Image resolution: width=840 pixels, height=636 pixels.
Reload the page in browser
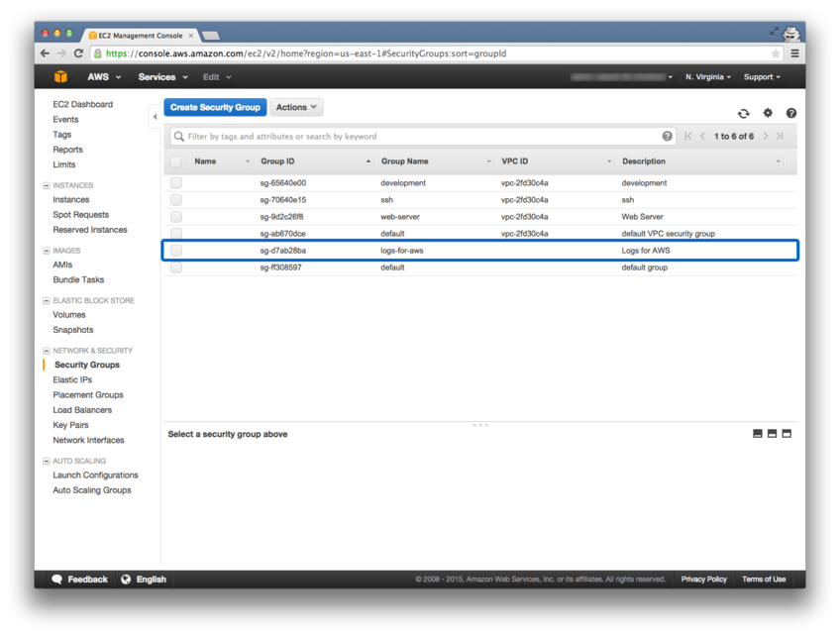pyautogui.click(x=79, y=53)
